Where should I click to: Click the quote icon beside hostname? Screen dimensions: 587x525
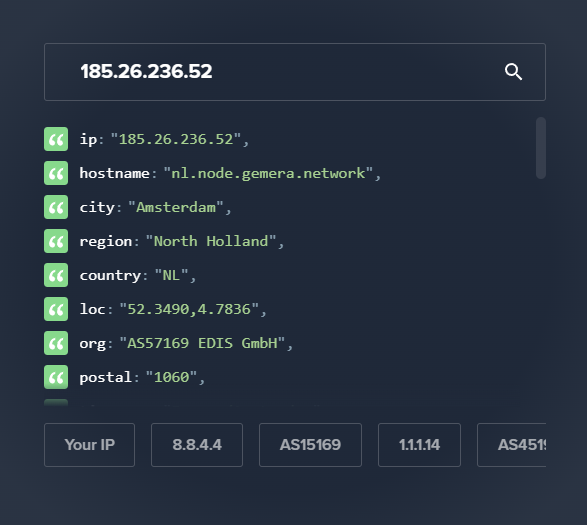tap(56, 173)
